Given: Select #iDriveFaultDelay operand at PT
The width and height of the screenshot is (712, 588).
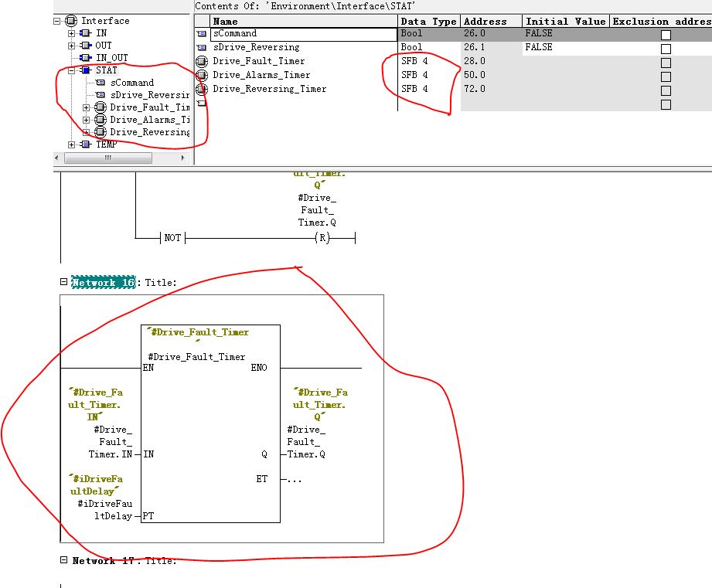Looking at the screenshot, I should pyautogui.click(x=105, y=510).
